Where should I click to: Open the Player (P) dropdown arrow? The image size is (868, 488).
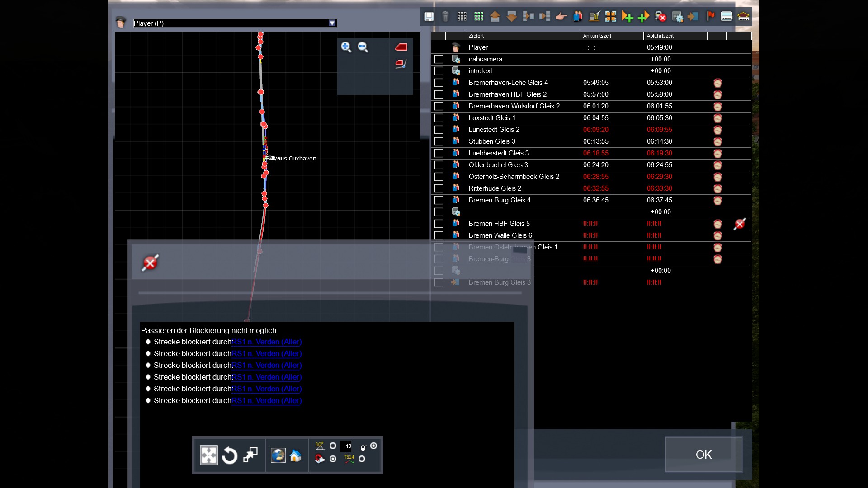[332, 23]
